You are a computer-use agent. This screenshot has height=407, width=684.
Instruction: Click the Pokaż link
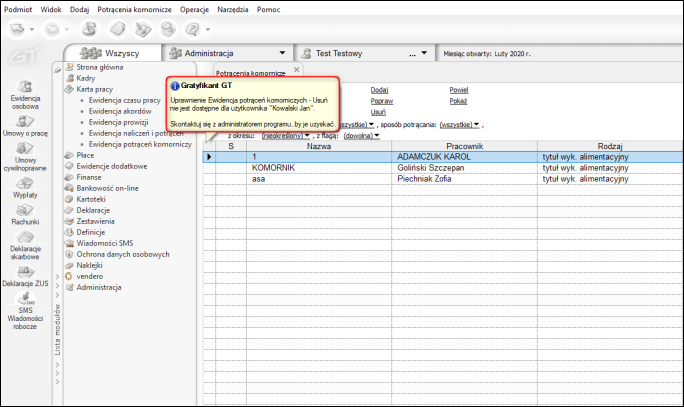click(458, 101)
